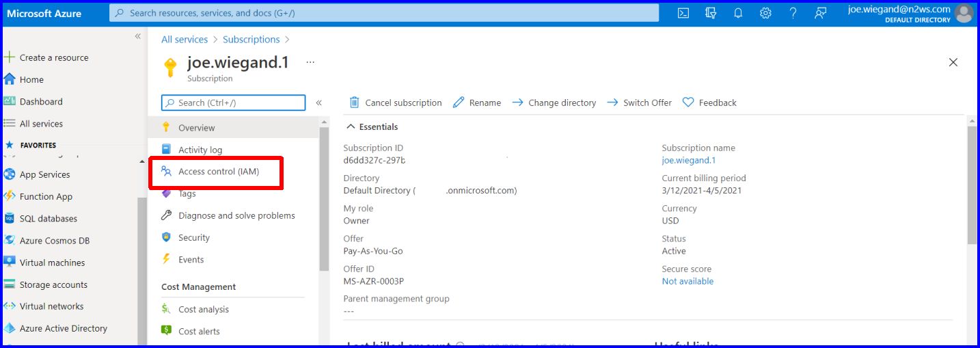Click the Feedback toolbar button
This screenshot has height=348, width=980.
point(709,103)
